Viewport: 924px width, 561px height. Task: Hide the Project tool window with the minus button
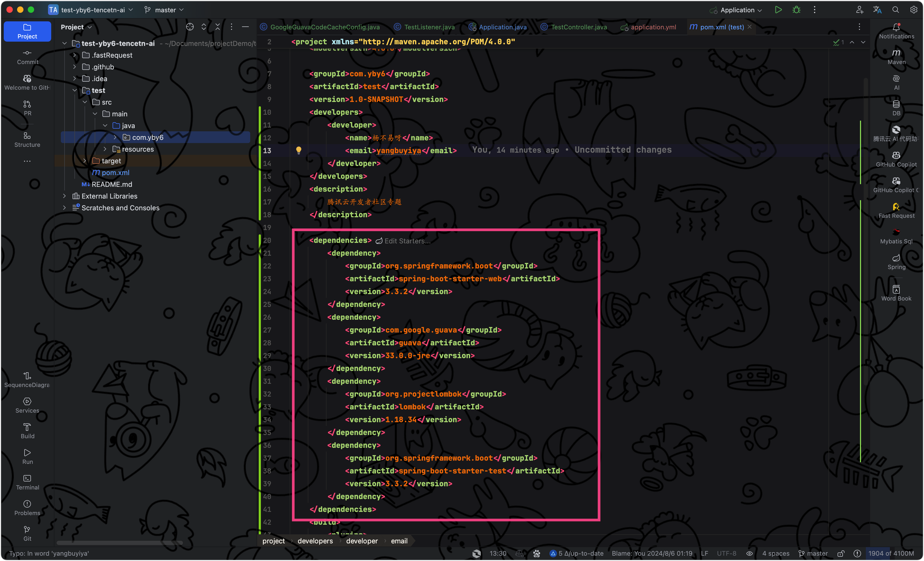click(245, 27)
